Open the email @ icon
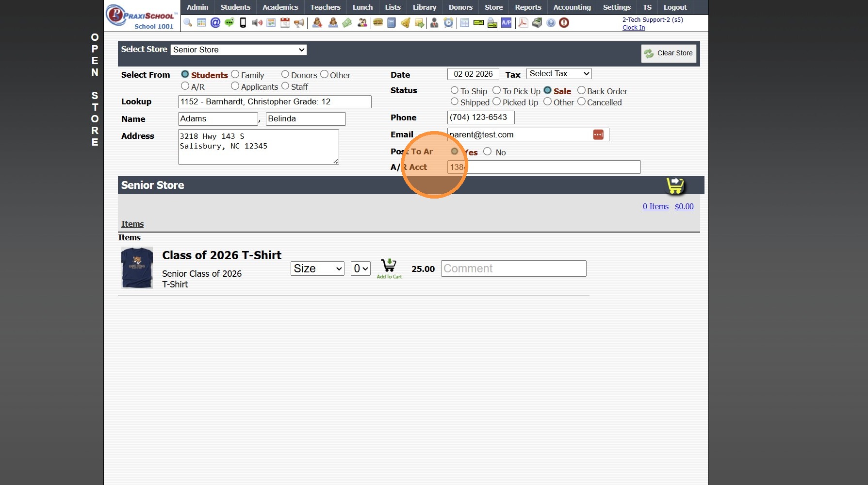This screenshot has width=868, height=485. click(215, 23)
